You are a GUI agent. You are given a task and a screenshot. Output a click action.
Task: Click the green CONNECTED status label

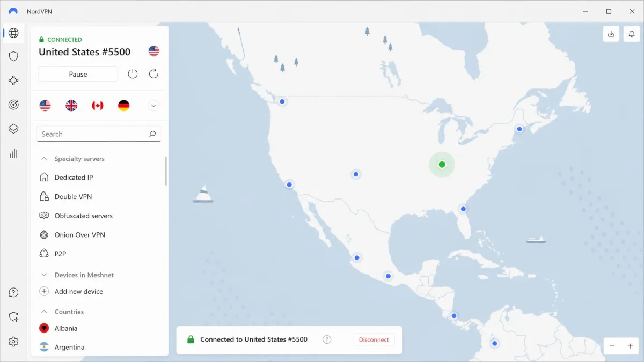click(64, 40)
